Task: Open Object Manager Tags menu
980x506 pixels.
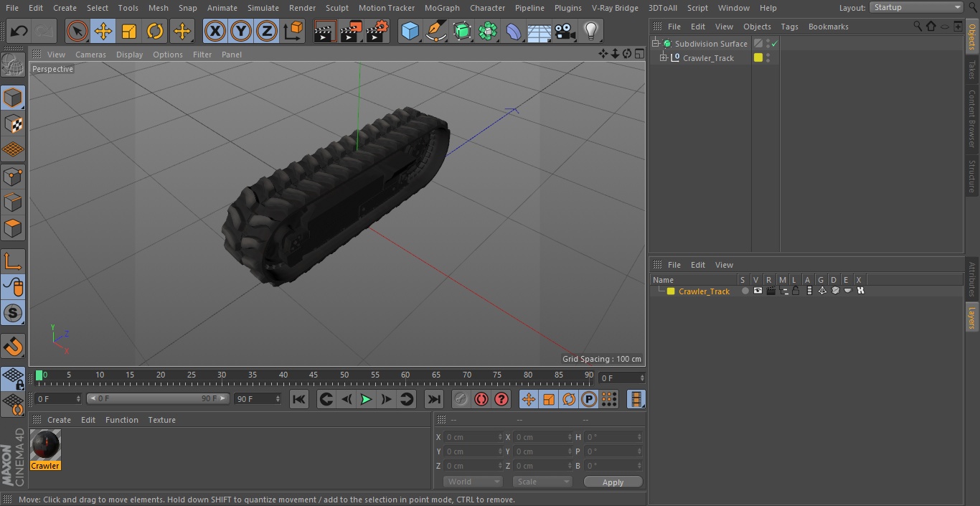Action: [x=789, y=27]
